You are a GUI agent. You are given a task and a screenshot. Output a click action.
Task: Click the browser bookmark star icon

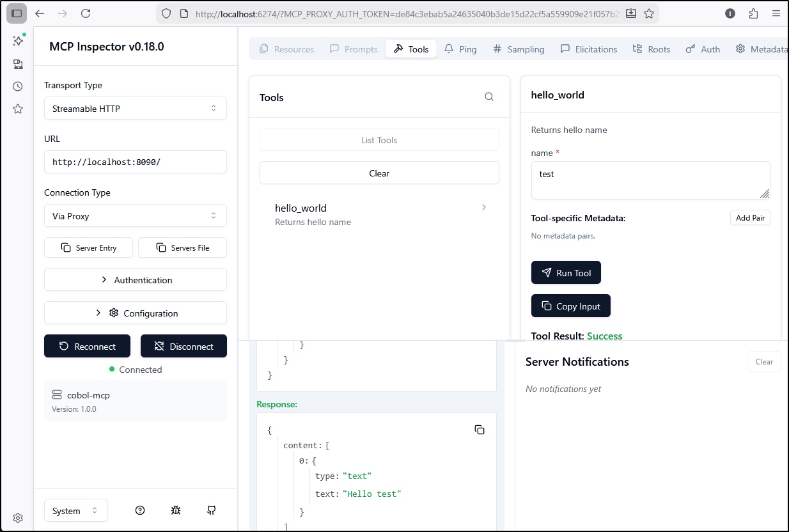649,13
